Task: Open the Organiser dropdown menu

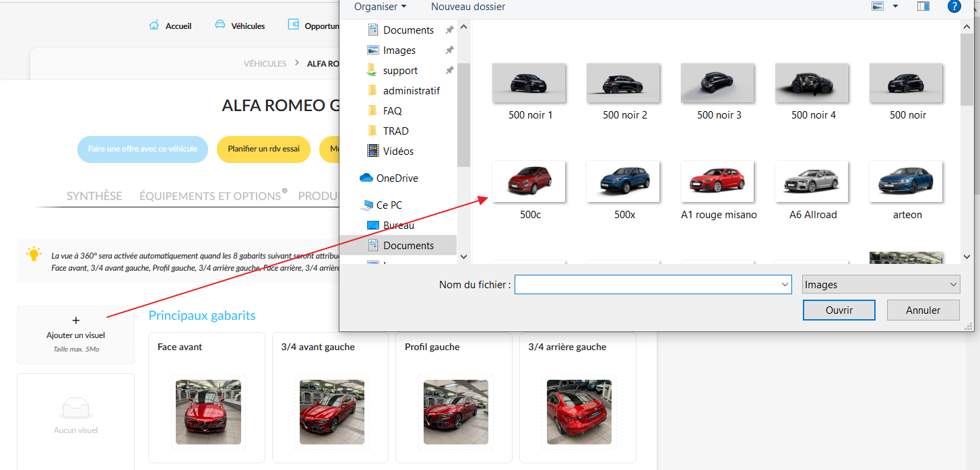Action: coord(380,7)
